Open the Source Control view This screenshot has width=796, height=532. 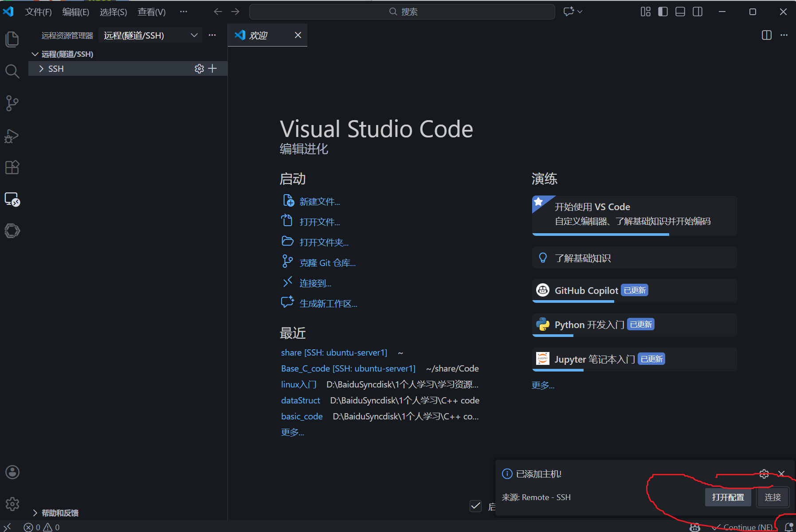coord(12,103)
